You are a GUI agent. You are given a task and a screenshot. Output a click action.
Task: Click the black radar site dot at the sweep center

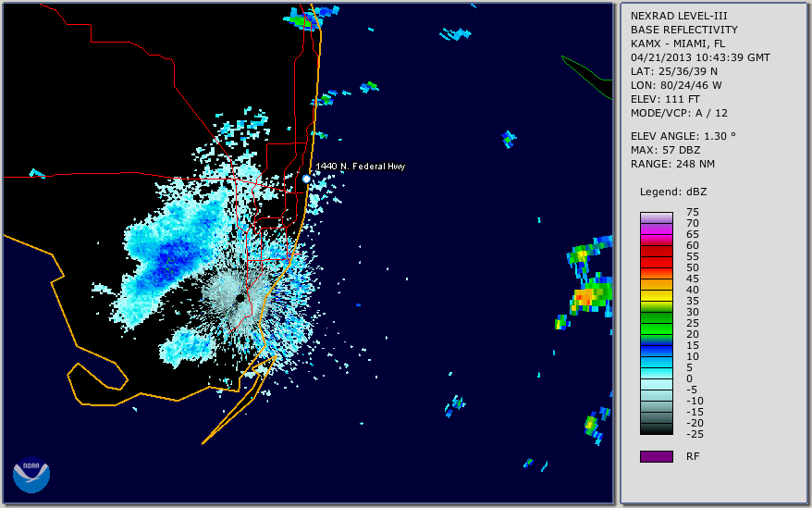(240, 298)
